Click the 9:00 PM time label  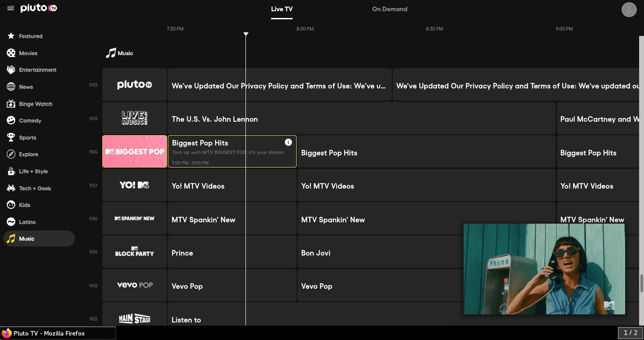[x=564, y=29]
